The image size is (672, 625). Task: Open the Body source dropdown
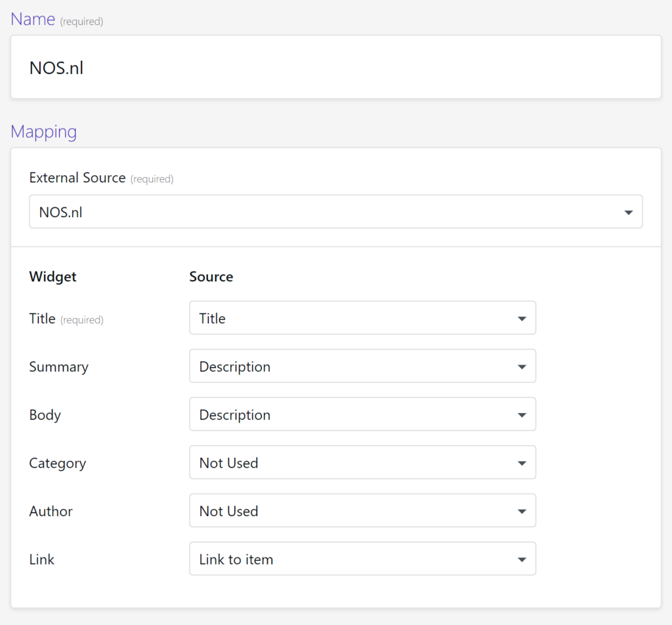pos(362,414)
